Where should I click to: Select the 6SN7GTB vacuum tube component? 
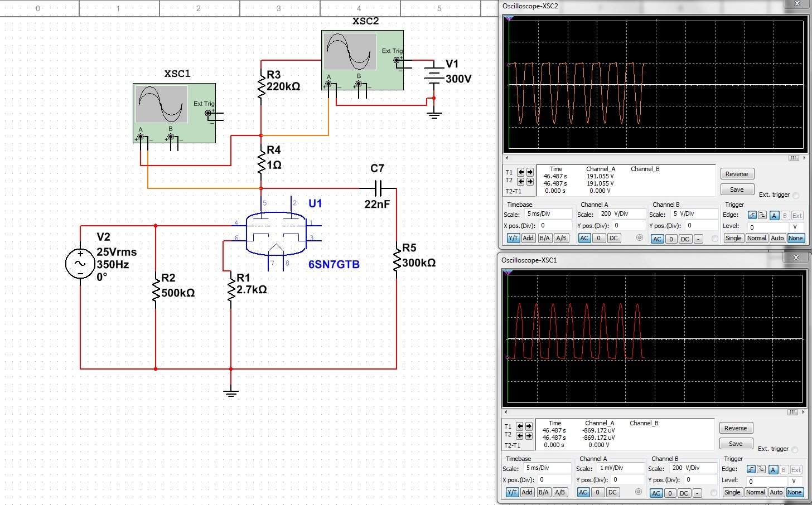[276, 234]
